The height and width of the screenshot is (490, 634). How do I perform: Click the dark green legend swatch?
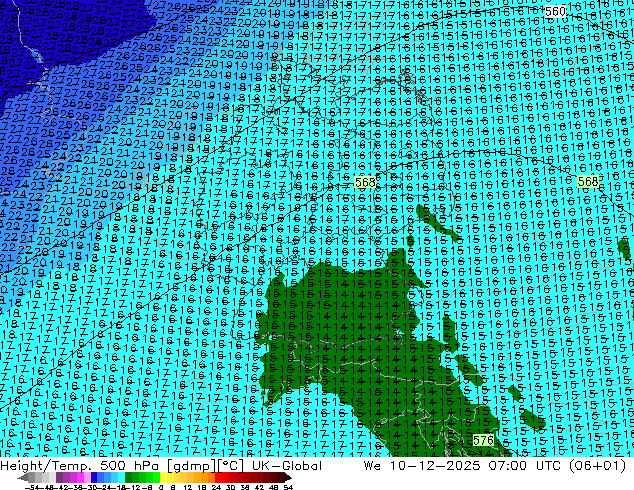129,477
